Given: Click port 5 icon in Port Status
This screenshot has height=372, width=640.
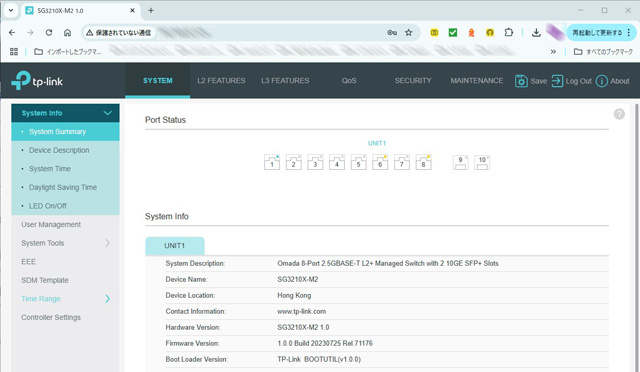Looking at the screenshot, I should click(358, 162).
